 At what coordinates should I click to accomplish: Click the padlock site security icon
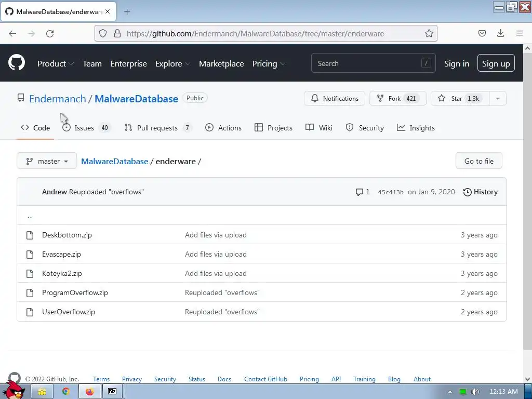[117, 33]
